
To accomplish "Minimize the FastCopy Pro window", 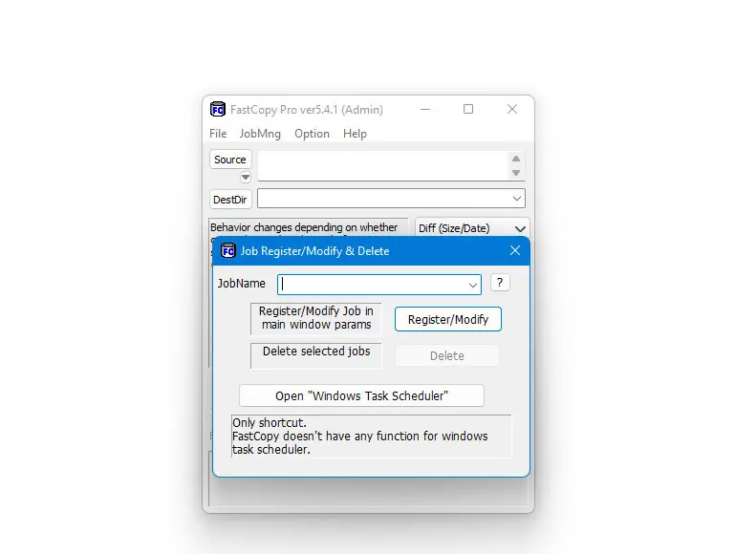I will coord(425,109).
